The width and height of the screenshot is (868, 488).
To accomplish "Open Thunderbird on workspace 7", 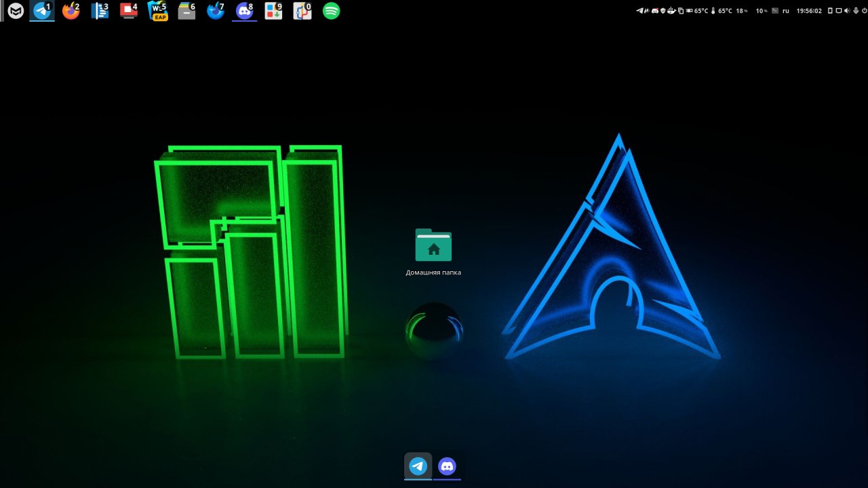I will pos(216,11).
